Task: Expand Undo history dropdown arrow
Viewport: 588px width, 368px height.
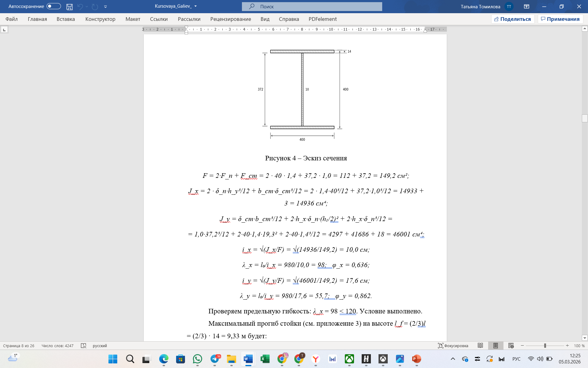Action: point(87,6)
